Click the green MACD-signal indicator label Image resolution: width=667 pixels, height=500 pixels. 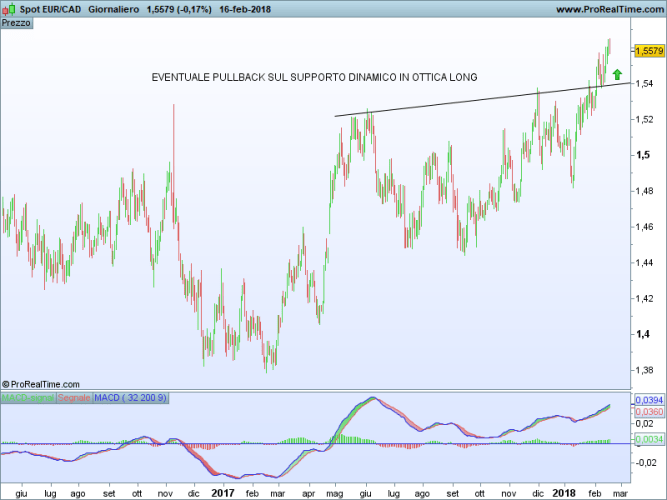pyautogui.click(x=28, y=398)
